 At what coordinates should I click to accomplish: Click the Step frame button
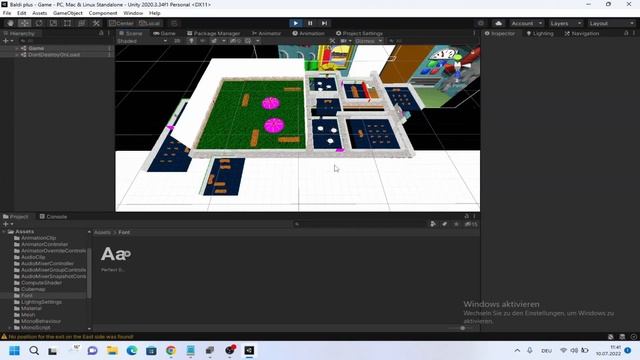pyautogui.click(x=324, y=23)
